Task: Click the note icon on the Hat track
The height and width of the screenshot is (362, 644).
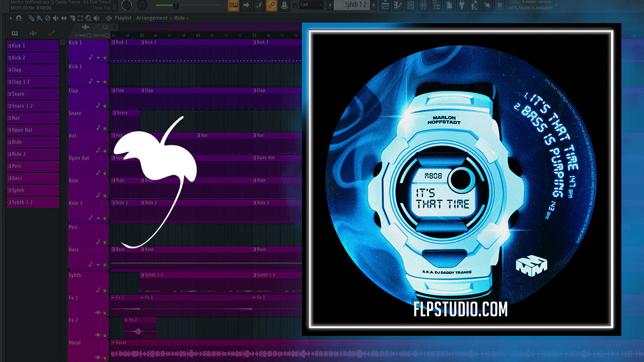Action: click(x=98, y=150)
